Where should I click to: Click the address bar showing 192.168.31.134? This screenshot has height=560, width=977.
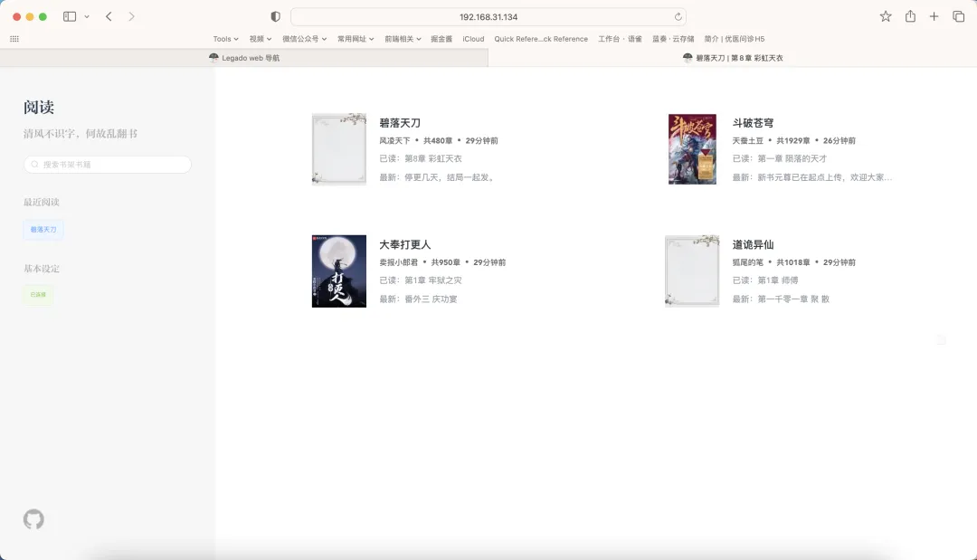tap(488, 17)
